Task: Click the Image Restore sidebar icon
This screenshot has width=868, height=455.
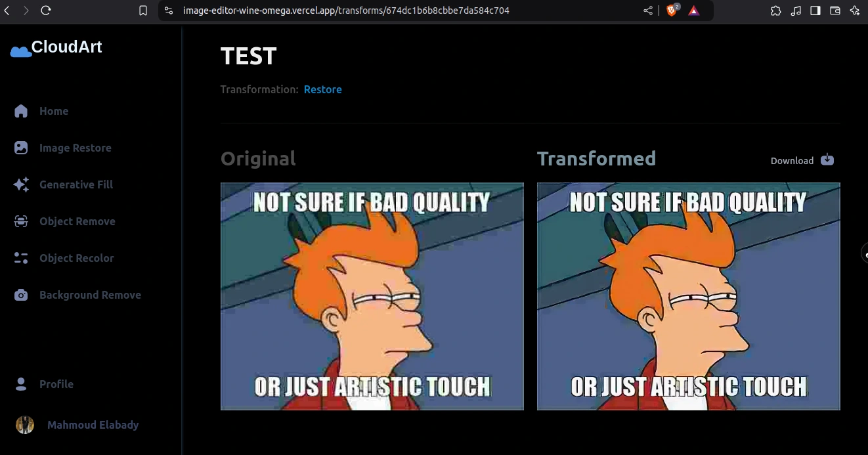Action: (x=21, y=148)
